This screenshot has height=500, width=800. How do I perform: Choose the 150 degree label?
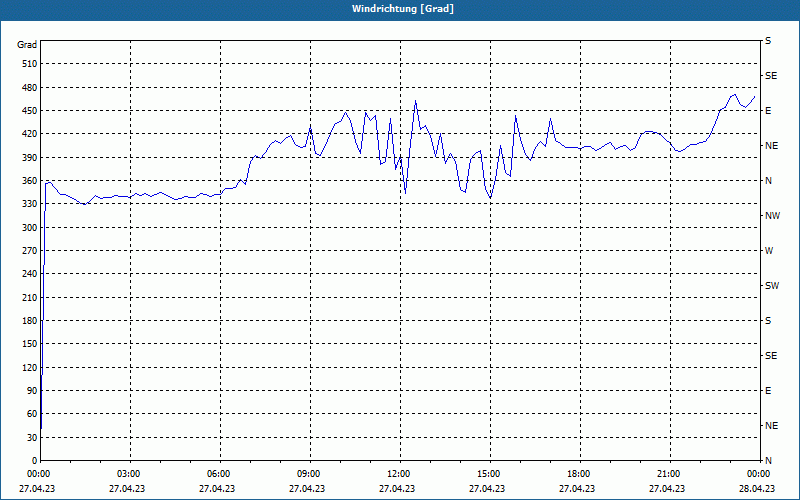(30, 344)
